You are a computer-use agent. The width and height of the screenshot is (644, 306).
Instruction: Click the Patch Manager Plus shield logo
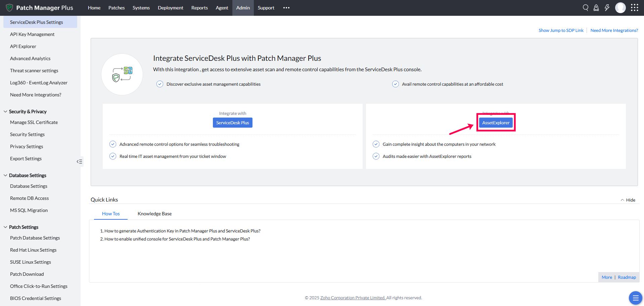9,8
